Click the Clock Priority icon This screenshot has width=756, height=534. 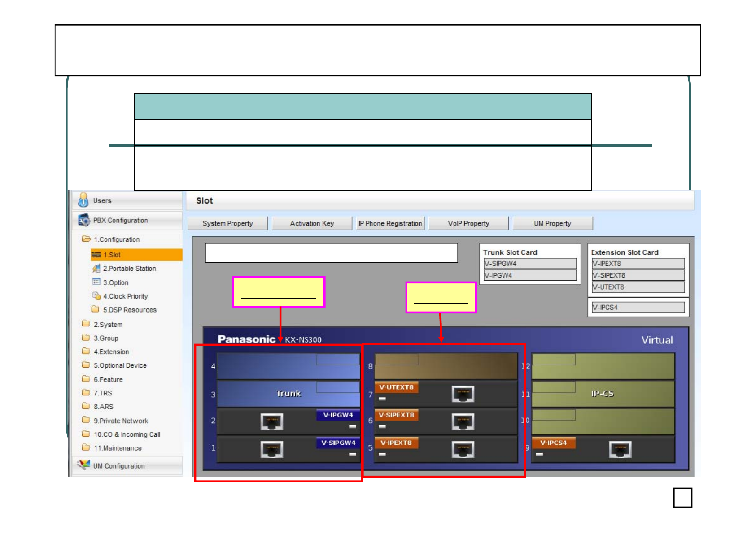click(96, 295)
